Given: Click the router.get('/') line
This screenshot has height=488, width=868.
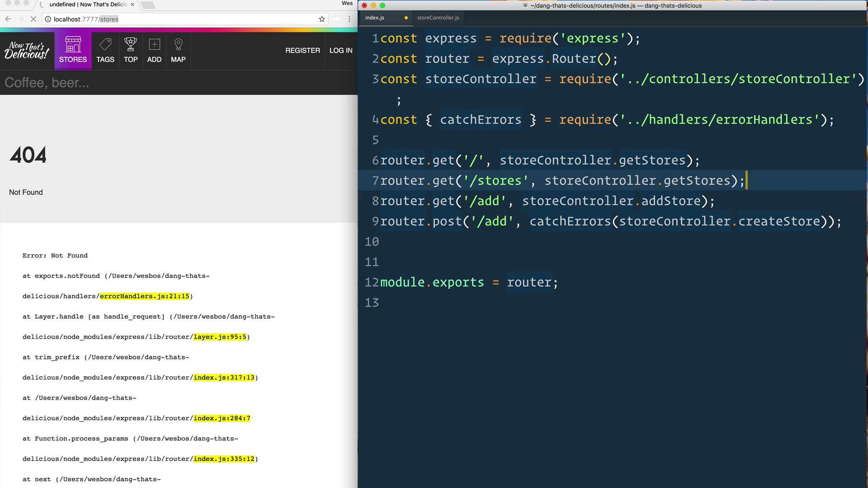Looking at the screenshot, I should coord(540,160).
